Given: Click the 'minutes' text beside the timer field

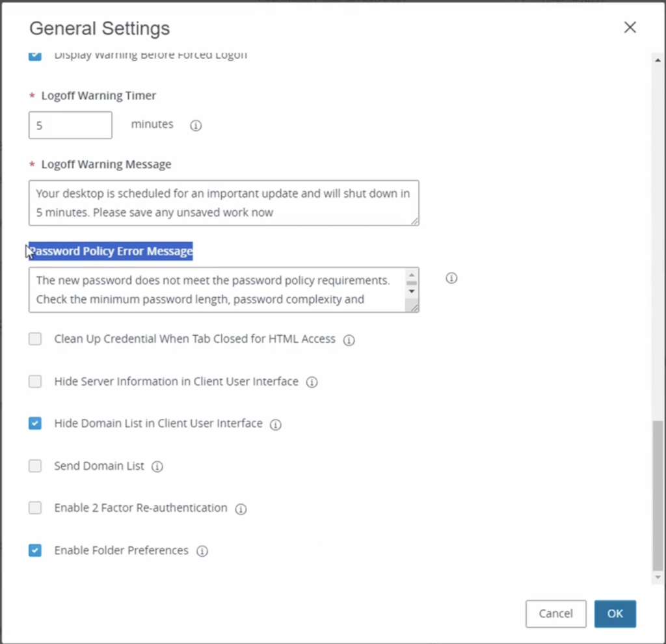Looking at the screenshot, I should (152, 124).
